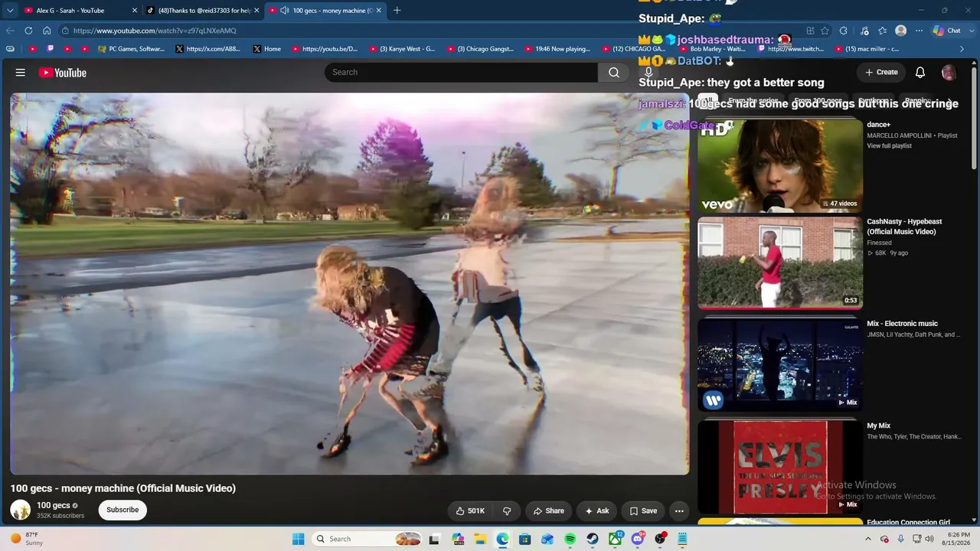Open the browser profile avatar
Screen dimensions: 980x551
(x=901, y=31)
